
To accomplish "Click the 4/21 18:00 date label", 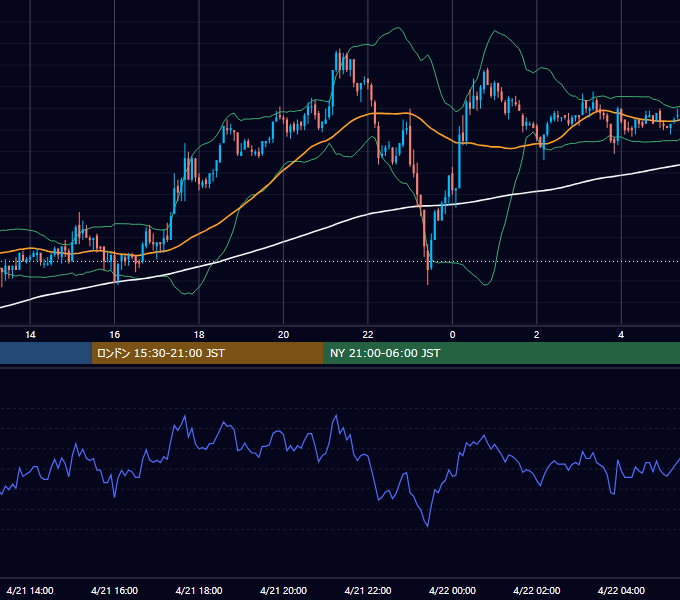I will 199,591.
